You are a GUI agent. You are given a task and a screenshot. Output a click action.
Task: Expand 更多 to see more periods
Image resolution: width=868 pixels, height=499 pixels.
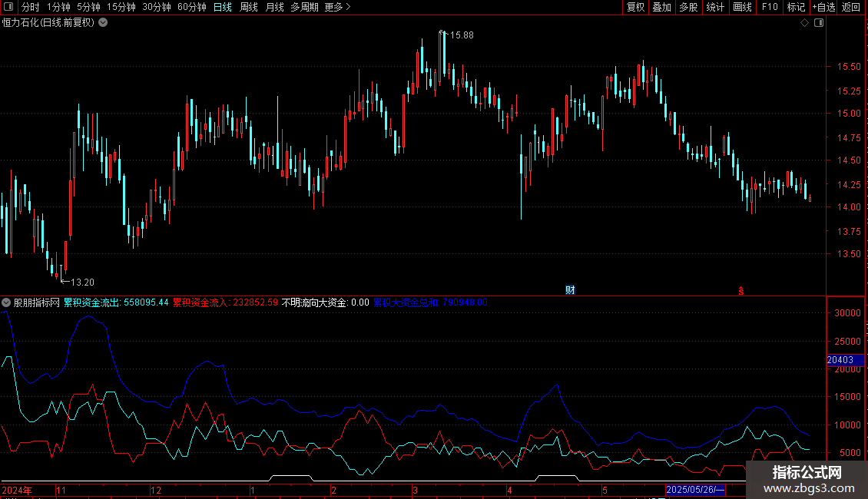(337, 7)
